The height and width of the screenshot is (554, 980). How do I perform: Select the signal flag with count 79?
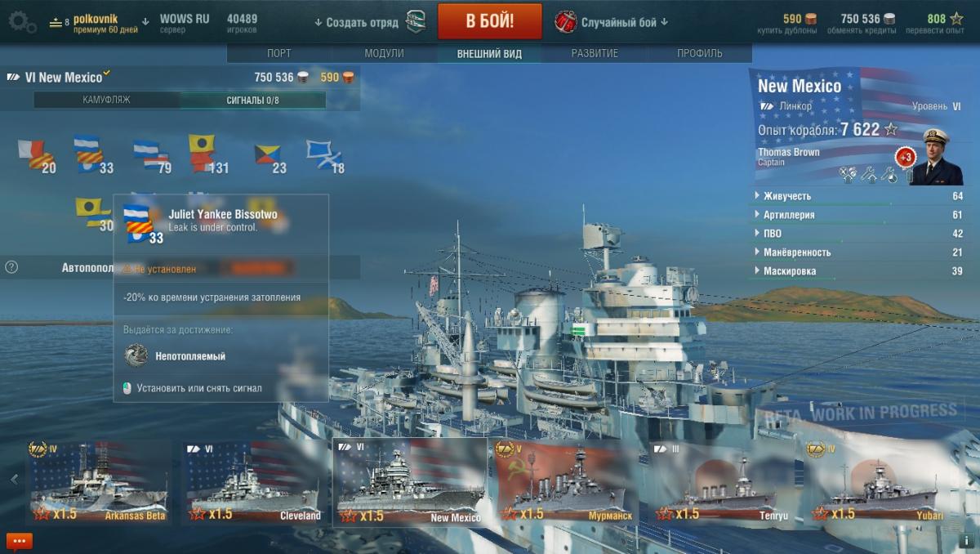[152, 155]
